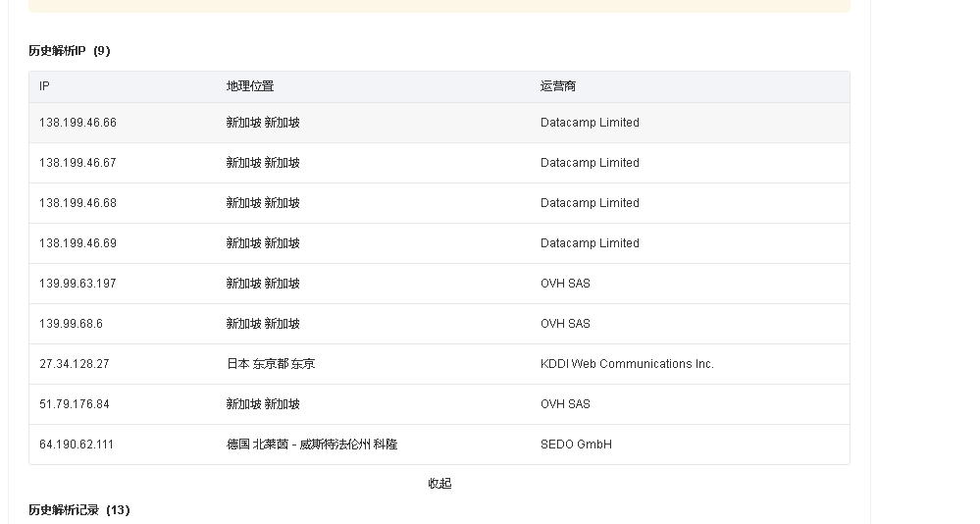This screenshot has height=524, width=980.
Task: Click Datacamp Limited for 138.199.46.68
Action: (590, 203)
